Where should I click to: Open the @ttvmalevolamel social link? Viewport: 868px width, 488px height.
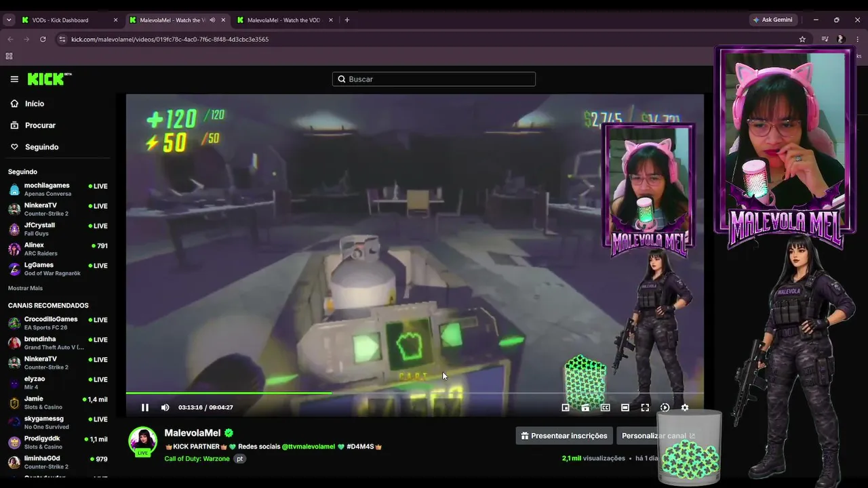tap(309, 447)
